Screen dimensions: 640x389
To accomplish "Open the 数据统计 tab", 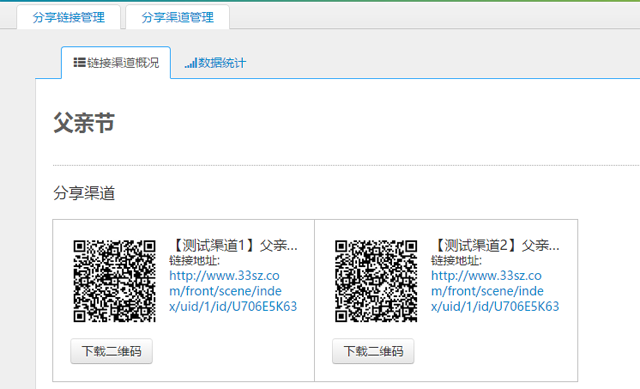I will [x=215, y=63].
